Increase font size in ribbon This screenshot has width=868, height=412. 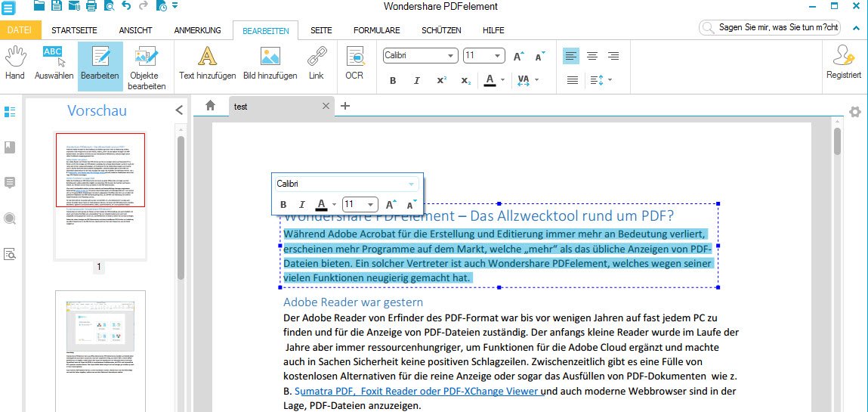518,56
